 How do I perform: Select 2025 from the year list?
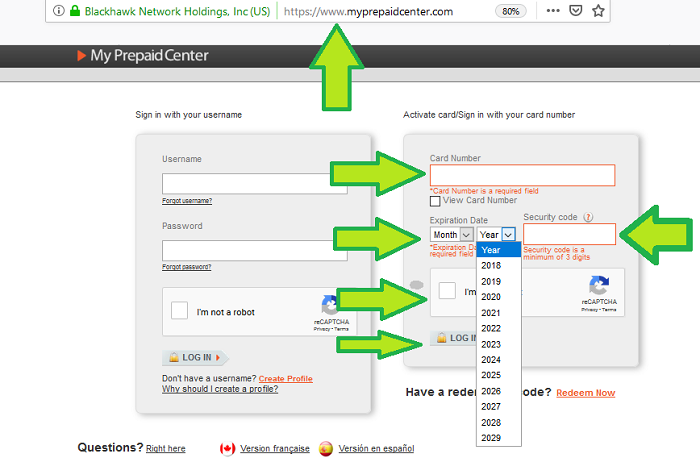(x=499, y=375)
